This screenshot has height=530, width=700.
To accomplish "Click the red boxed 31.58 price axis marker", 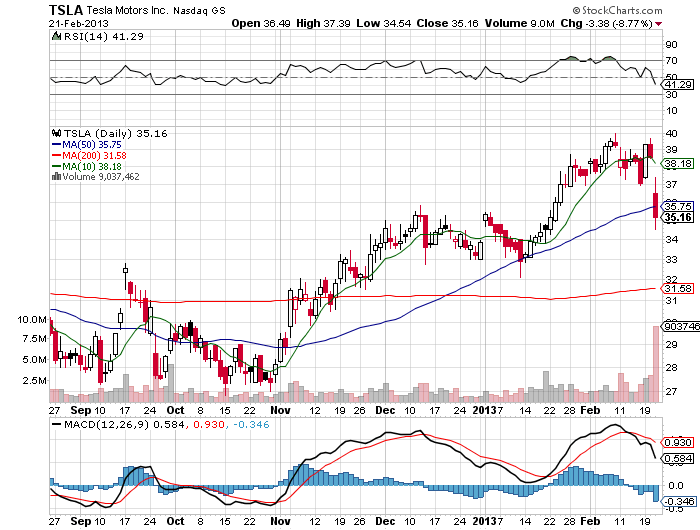I will click(679, 288).
